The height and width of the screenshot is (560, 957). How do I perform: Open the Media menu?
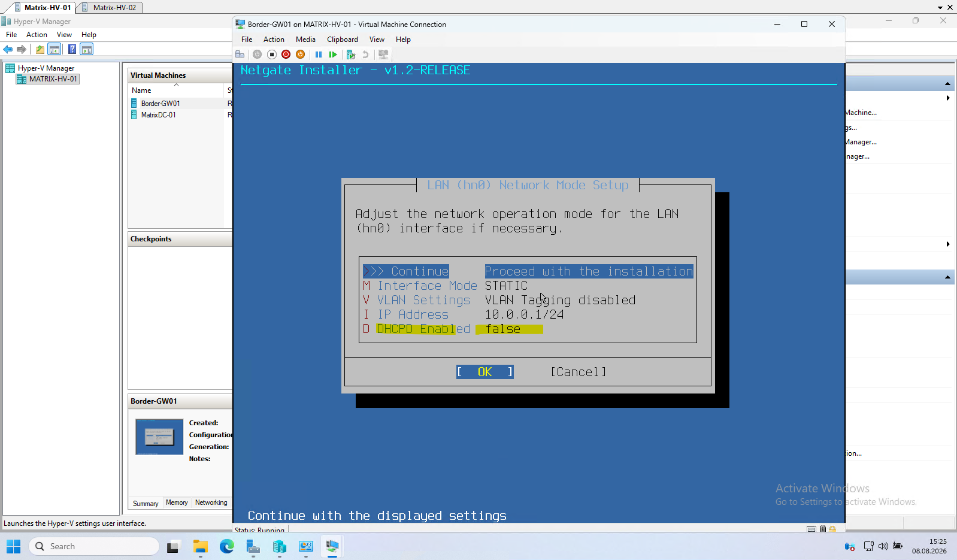click(x=305, y=40)
